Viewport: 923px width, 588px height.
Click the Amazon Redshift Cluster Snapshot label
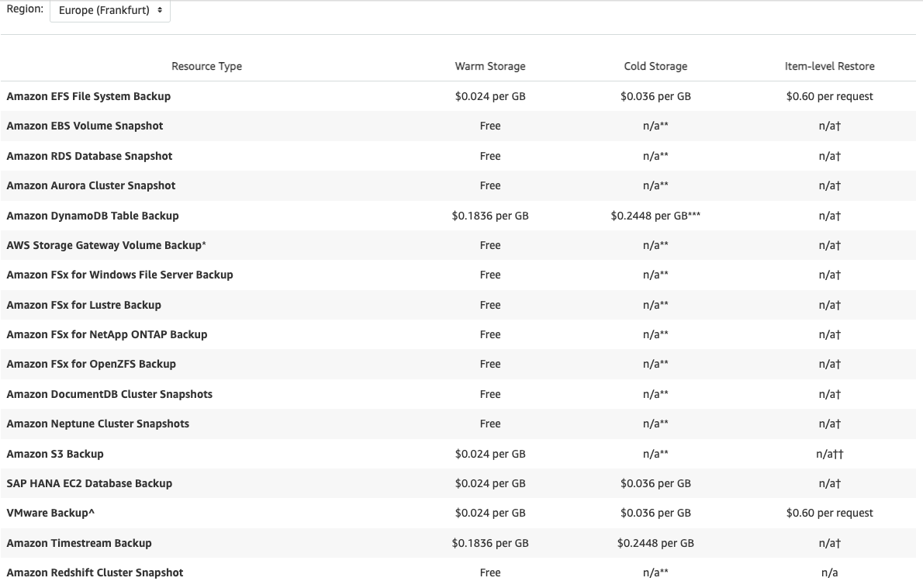tap(95, 572)
